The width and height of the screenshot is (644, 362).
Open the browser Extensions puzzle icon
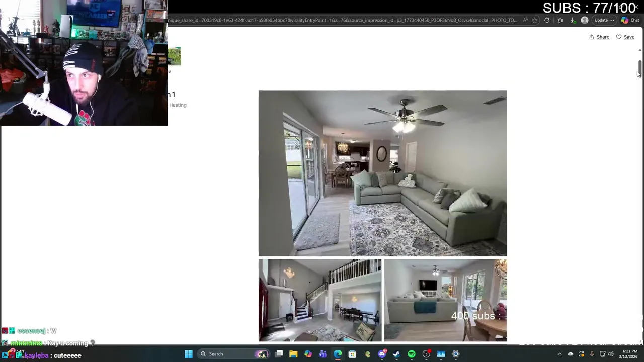[547, 20]
